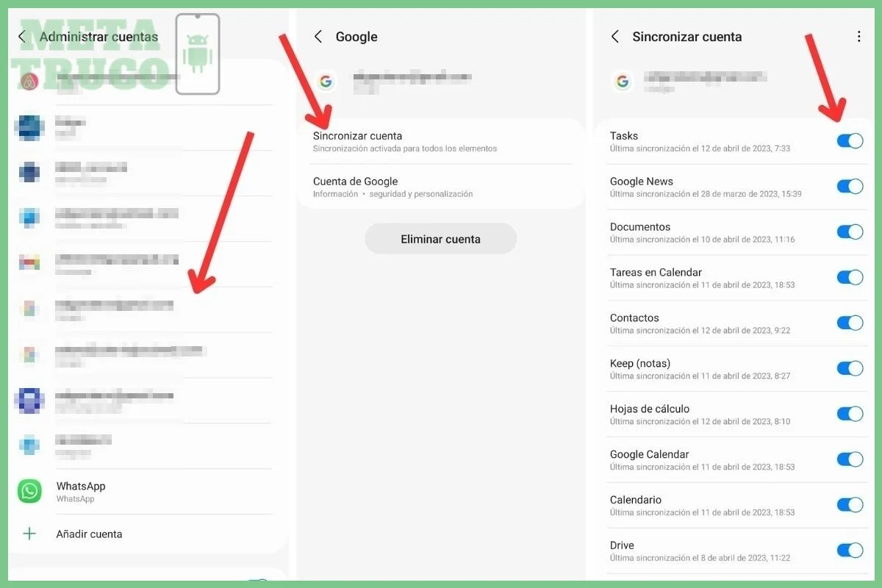882x588 pixels.
Task: Tap the WhatsApp account icon
Action: [x=30, y=491]
